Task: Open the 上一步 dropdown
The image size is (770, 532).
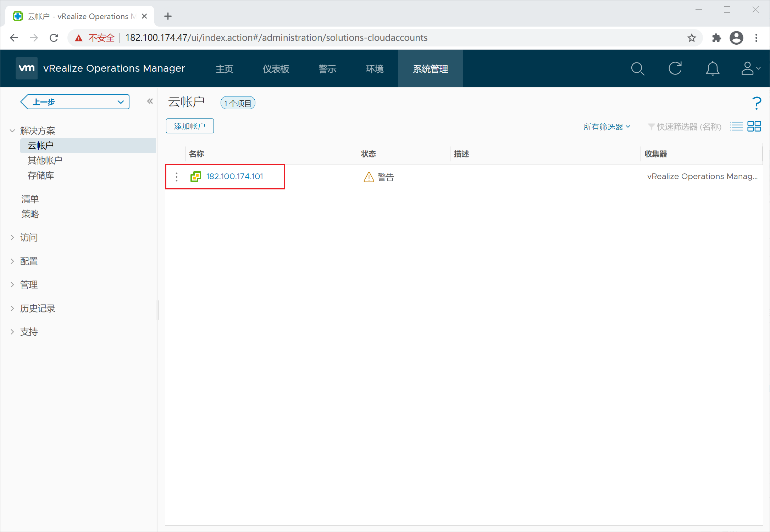Action: [x=121, y=102]
